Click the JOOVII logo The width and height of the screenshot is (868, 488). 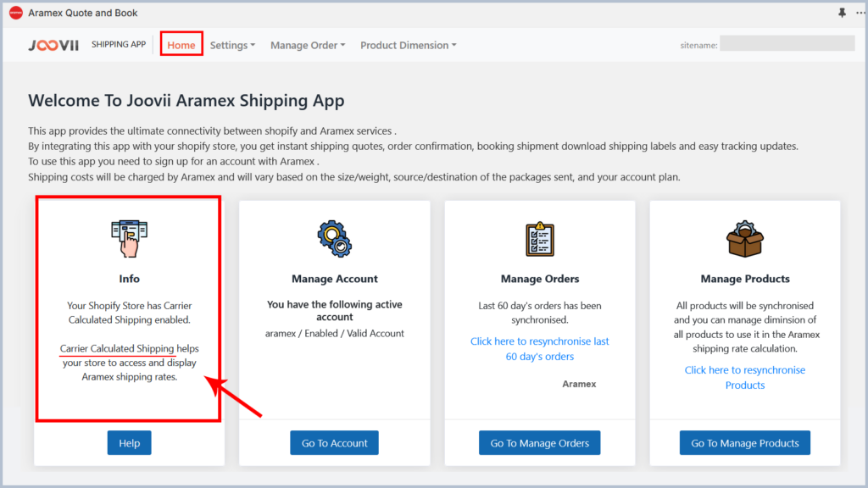click(53, 45)
